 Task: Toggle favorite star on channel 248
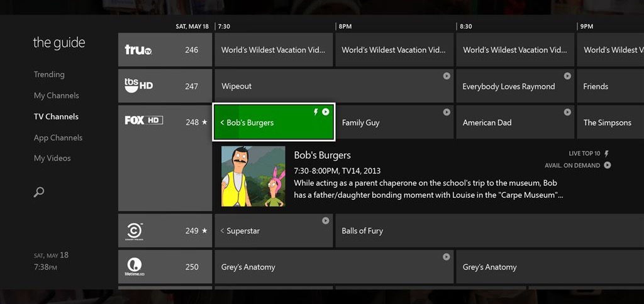[204, 122]
